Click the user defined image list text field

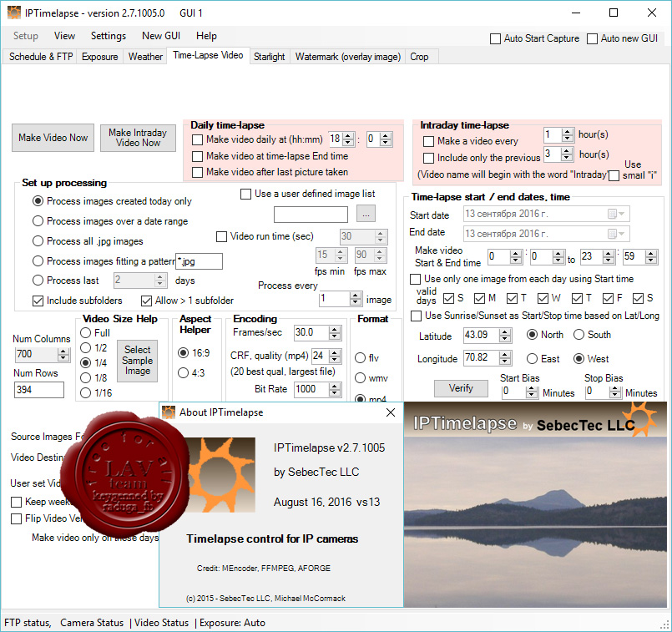[x=311, y=215]
